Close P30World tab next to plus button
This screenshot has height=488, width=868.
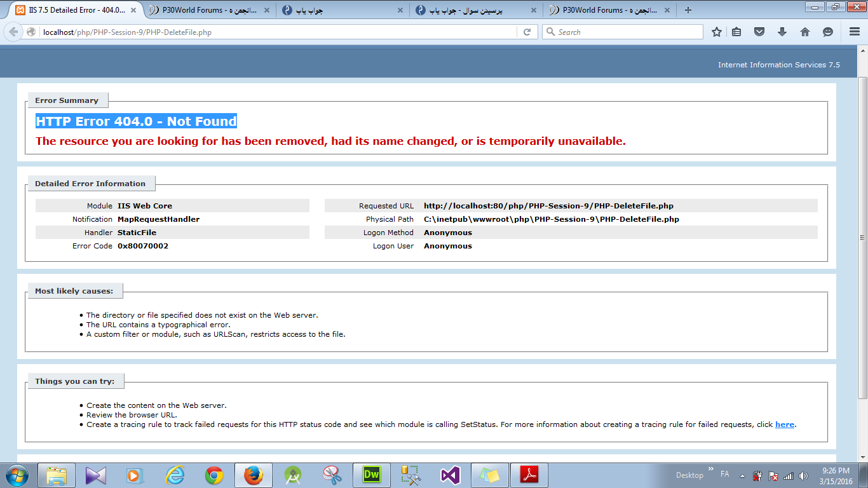click(x=667, y=10)
